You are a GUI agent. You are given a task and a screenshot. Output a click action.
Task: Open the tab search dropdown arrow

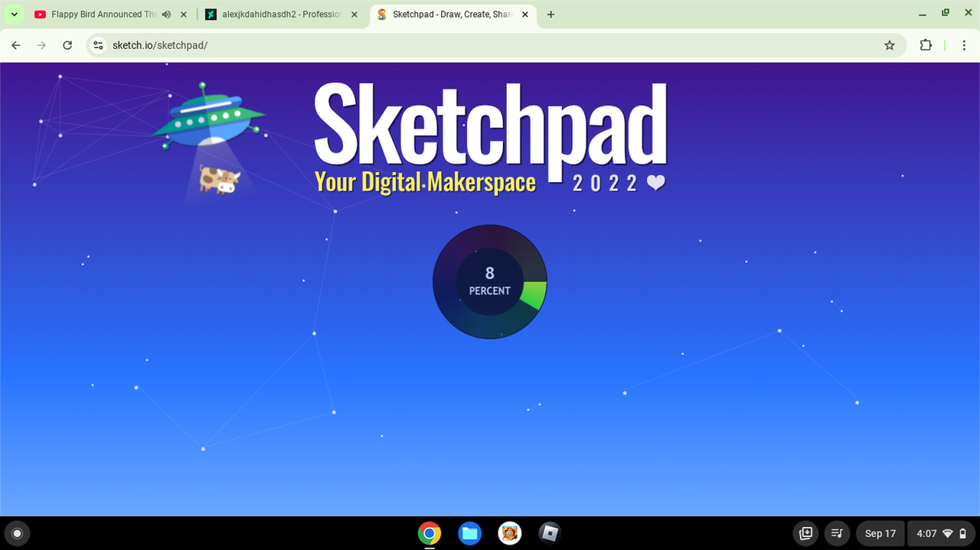tap(14, 15)
